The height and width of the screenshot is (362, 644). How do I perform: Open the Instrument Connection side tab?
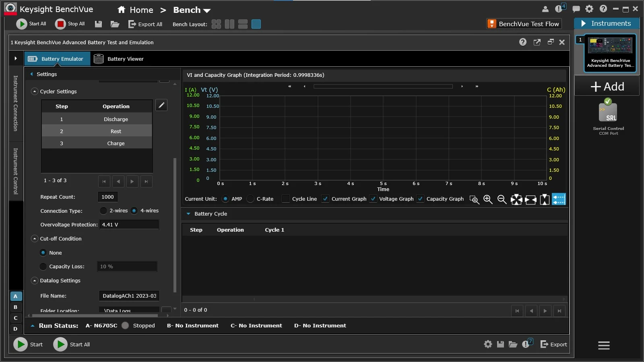pos(16,103)
